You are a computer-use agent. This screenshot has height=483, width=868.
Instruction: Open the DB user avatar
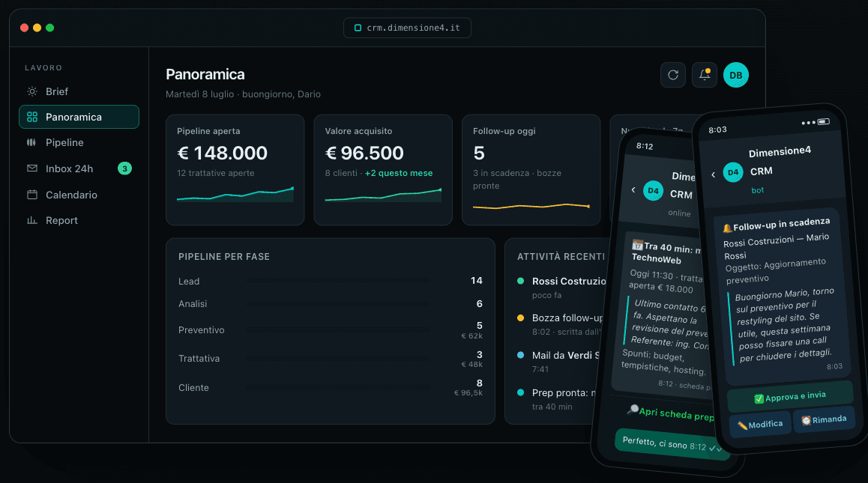735,75
